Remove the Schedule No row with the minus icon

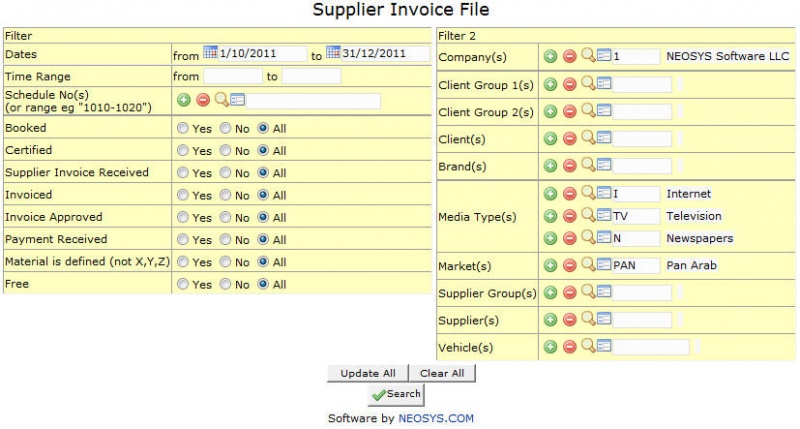(x=203, y=100)
